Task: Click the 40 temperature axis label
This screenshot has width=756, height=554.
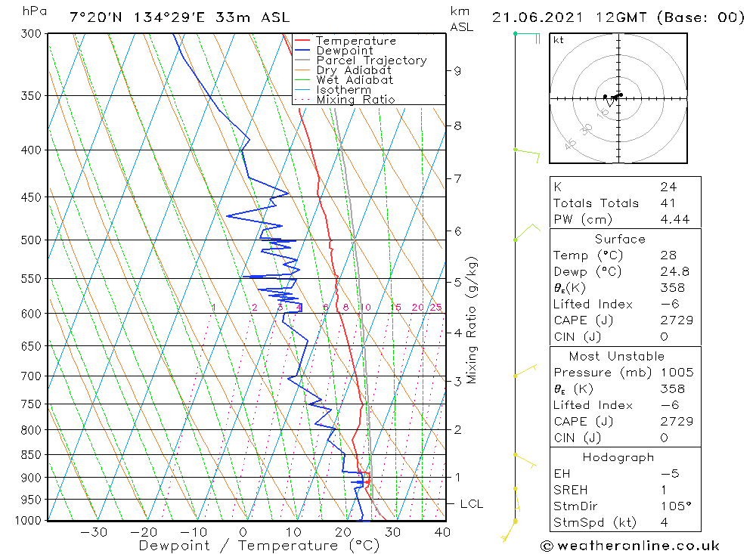Action: click(x=442, y=532)
